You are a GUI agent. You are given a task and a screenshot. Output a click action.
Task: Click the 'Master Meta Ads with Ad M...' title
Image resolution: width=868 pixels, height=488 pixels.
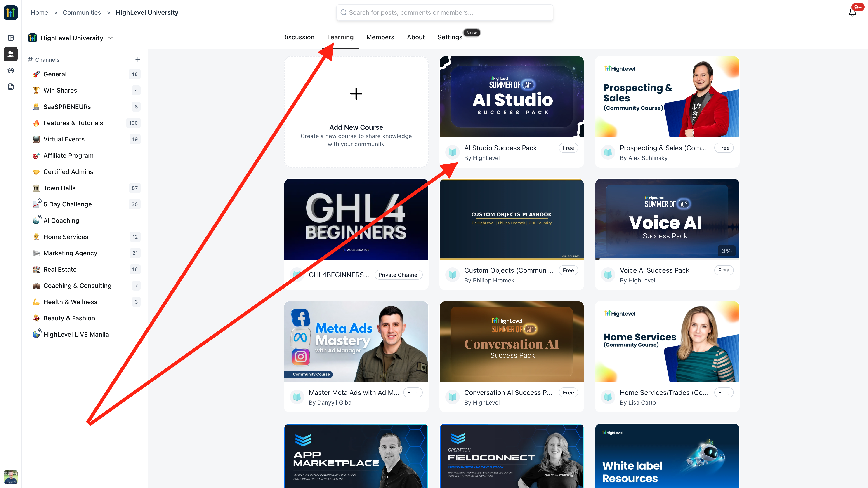click(354, 393)
